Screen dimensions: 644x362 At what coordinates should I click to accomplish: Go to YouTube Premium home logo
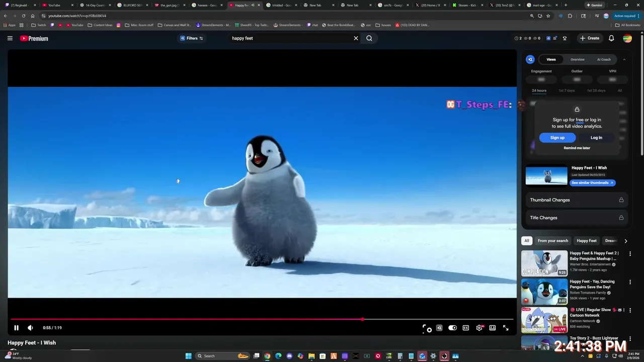click(x=34, y=38)
